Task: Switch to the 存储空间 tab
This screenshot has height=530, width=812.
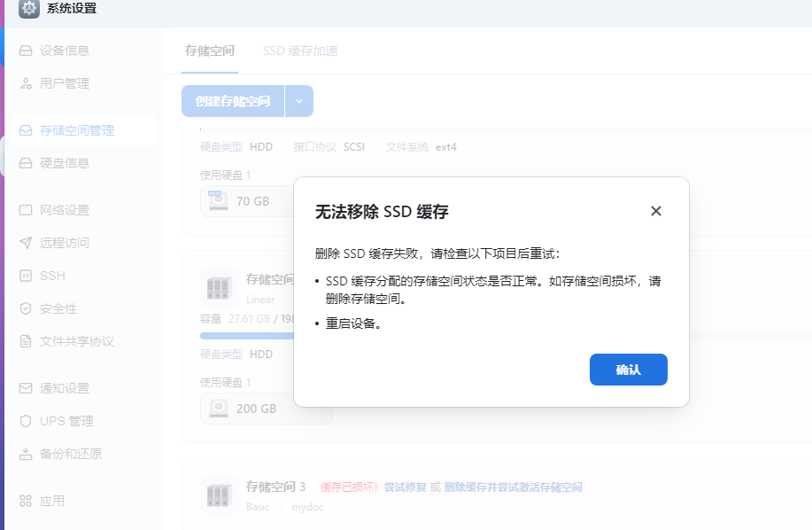Action: pyautogui.click(x=209, y=51)
